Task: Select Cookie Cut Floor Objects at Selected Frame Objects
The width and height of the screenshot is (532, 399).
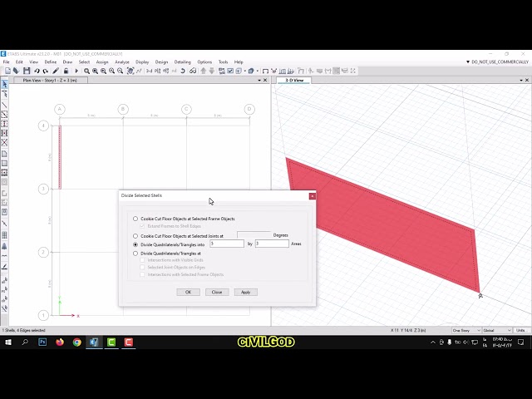Action: pos(135,219)
